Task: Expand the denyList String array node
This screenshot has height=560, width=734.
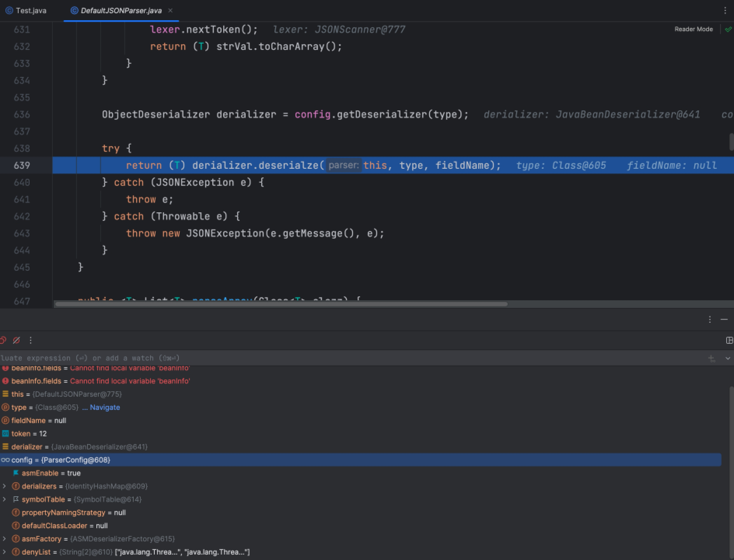Action: pyautogui.click(x=4, y=552)
